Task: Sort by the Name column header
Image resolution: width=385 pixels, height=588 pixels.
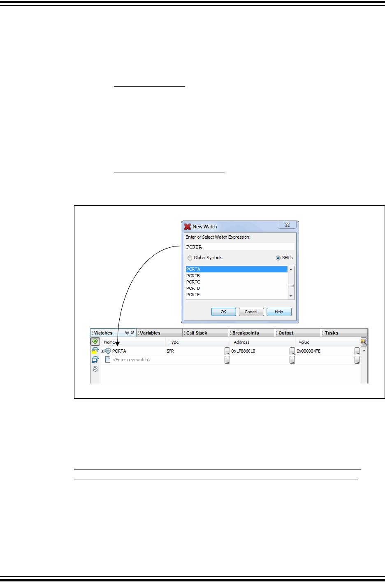Action: pyautogui.click(x=133, y=342)
